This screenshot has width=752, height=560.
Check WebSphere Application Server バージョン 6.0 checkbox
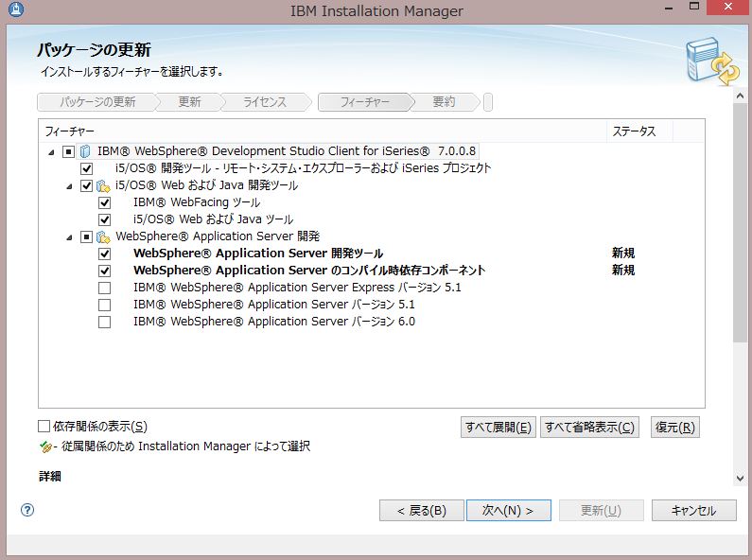[x=104, y=323]
